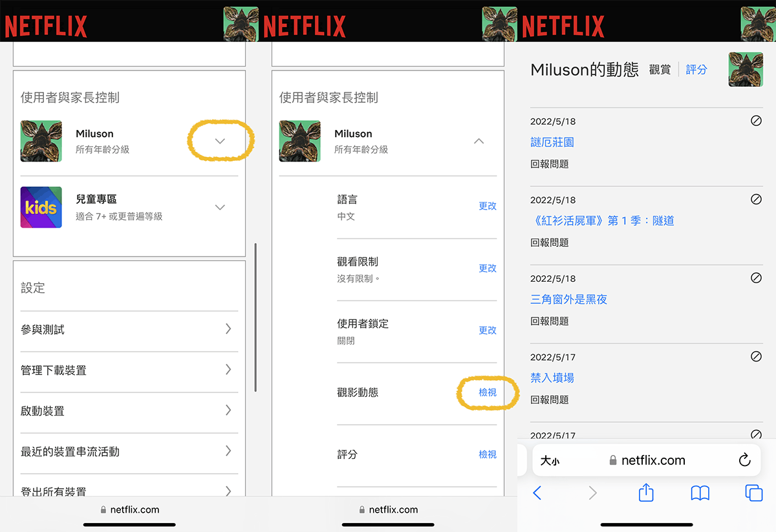Click the avatar beside the Miluson的動態 heading
This screenshot has height=532, width=776.
click(x=746, y=69)
